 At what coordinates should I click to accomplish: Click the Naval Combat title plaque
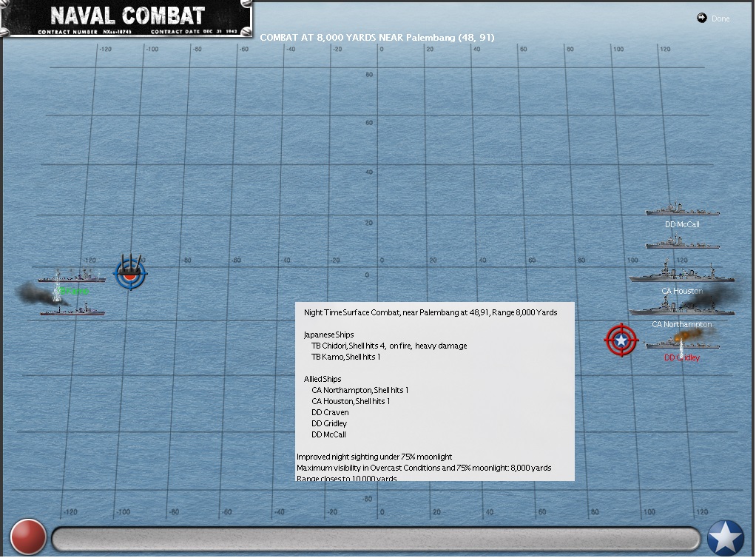click(126, 19)
